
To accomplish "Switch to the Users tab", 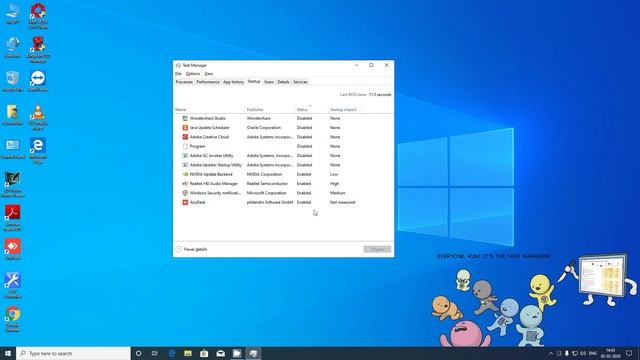I will [x=269, y=82].
